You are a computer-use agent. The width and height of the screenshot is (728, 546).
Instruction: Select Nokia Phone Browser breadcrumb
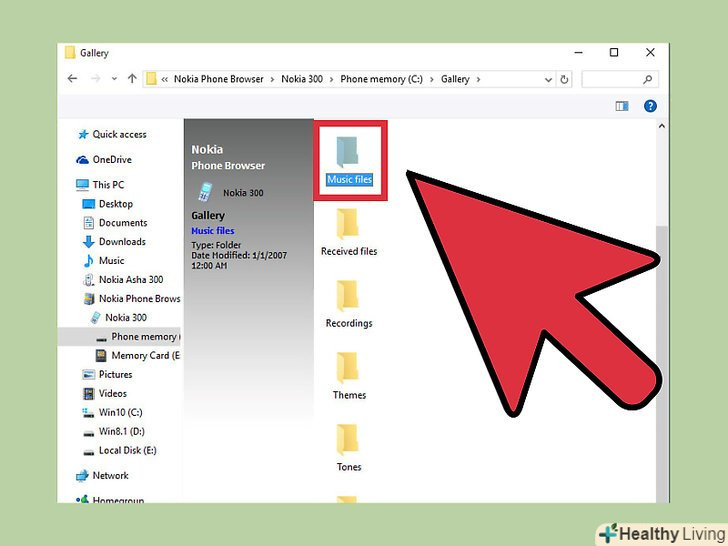click(x=219, y=79)
